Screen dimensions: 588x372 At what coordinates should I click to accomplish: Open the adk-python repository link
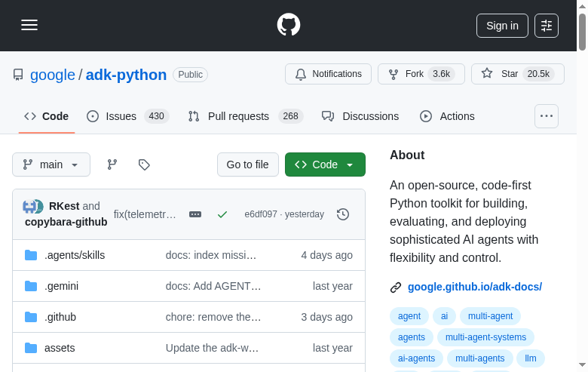[x=126, y=75]
